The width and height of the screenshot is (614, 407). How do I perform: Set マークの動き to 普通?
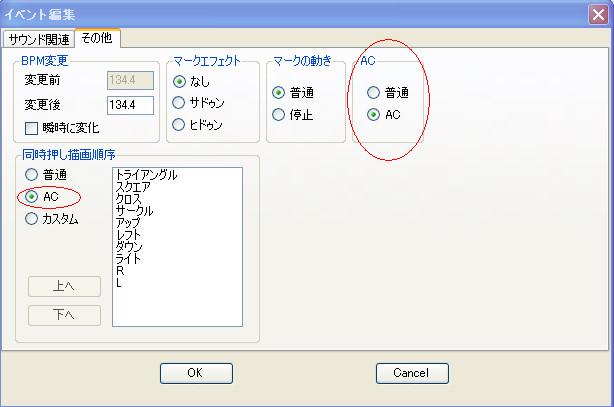(x=279, y=92)
